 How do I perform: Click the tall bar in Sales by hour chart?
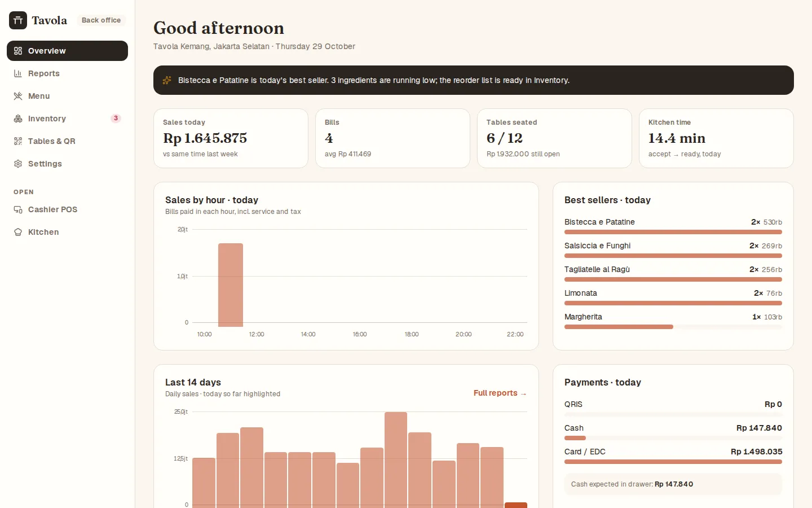pos(231,285)
